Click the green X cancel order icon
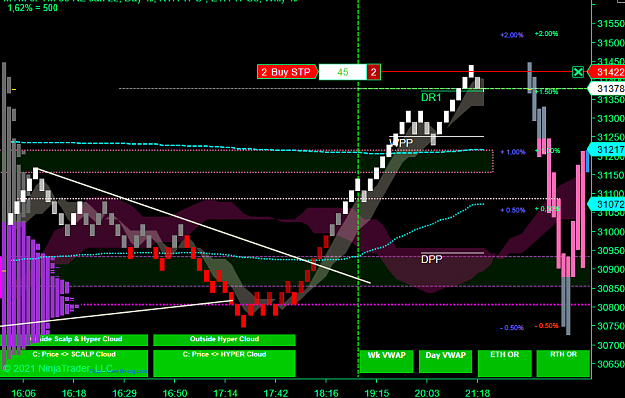Screen dimensions: 625x398 (578, 72)
